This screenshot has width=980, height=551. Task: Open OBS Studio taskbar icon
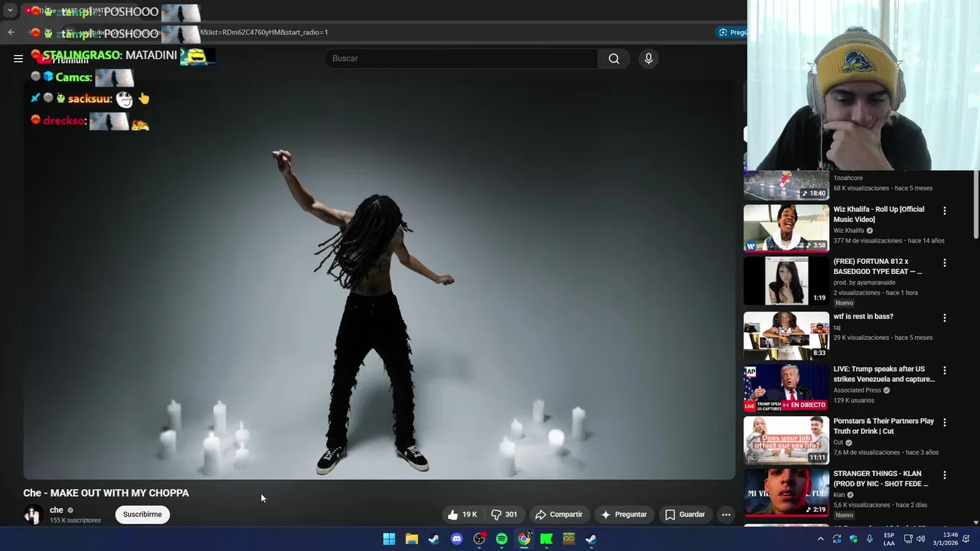[479, 539]
